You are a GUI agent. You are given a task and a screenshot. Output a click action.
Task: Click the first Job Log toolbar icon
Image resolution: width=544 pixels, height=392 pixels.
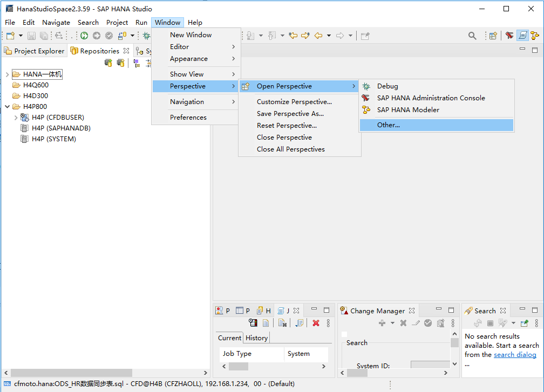click(253, 323)
